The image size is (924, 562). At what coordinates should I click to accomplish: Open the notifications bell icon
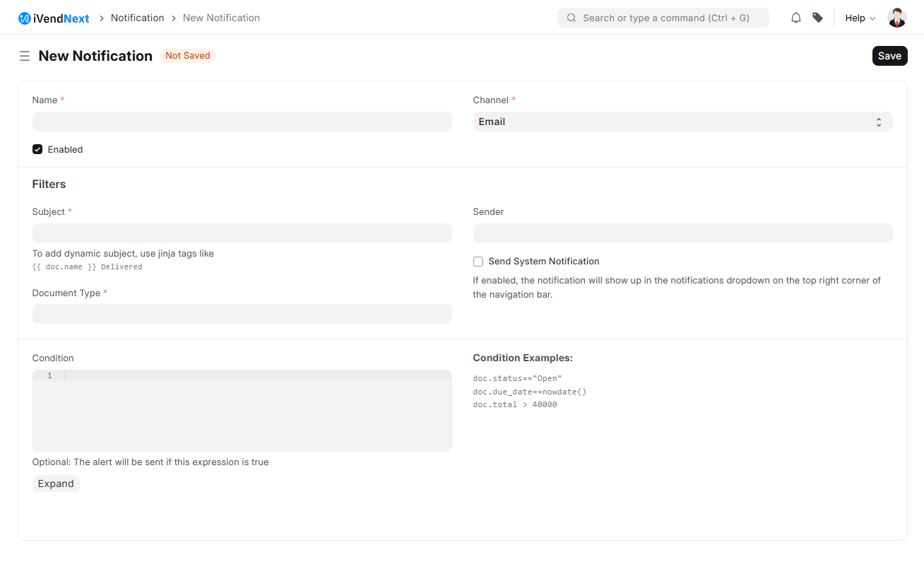[796, 18]
